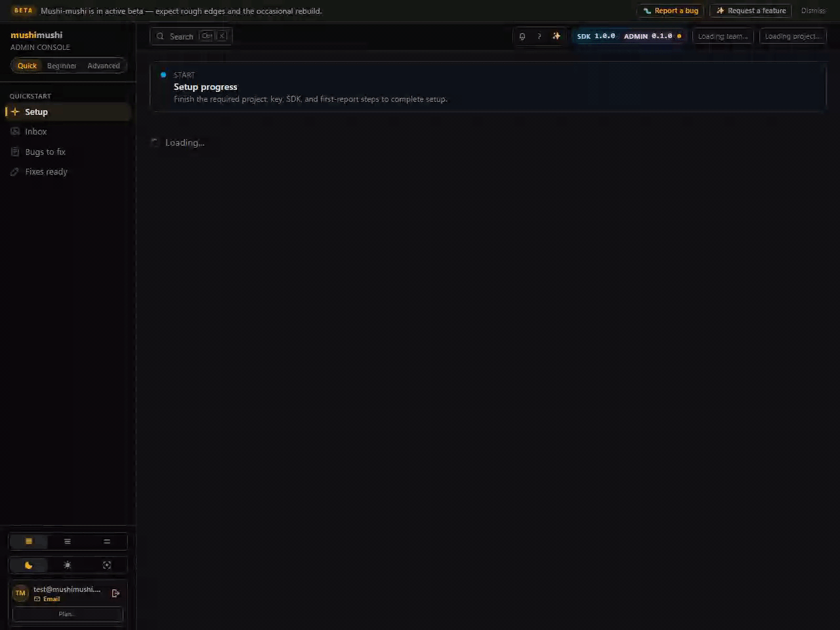Open Fixes ready page

[x=68, y=172]
